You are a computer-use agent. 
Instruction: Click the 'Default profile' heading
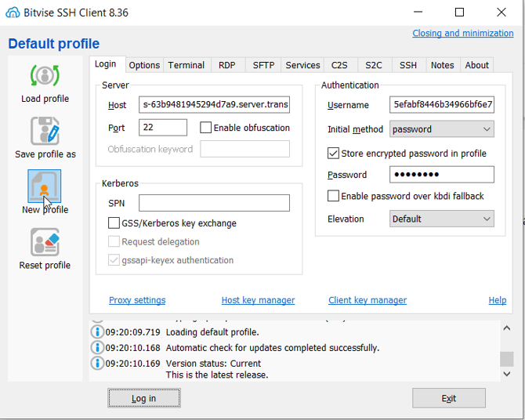click(x=53, y=44)
